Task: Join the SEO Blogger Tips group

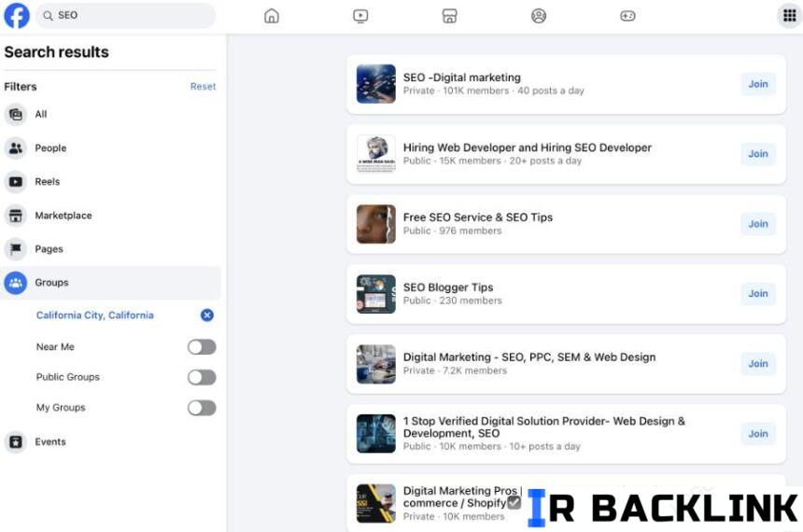Action: click(757, 294)
